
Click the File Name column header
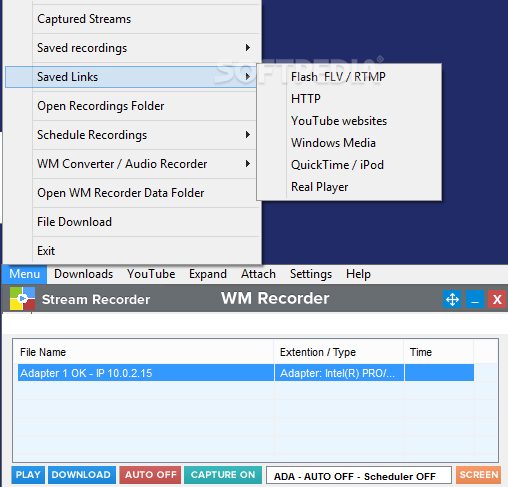144,352
